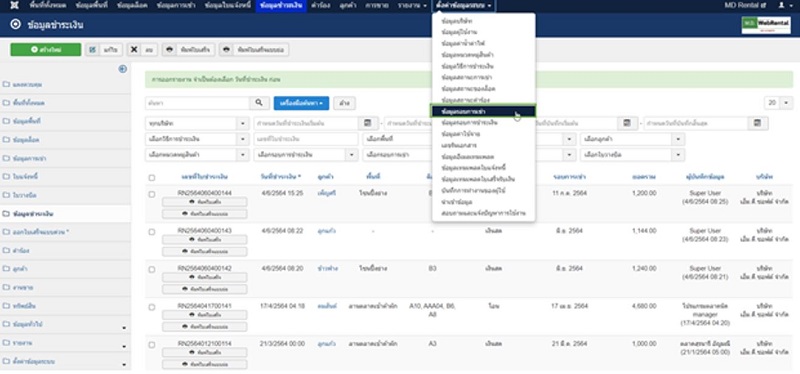Click the delete (ลบ) X toolbar button

pos(142,50)
